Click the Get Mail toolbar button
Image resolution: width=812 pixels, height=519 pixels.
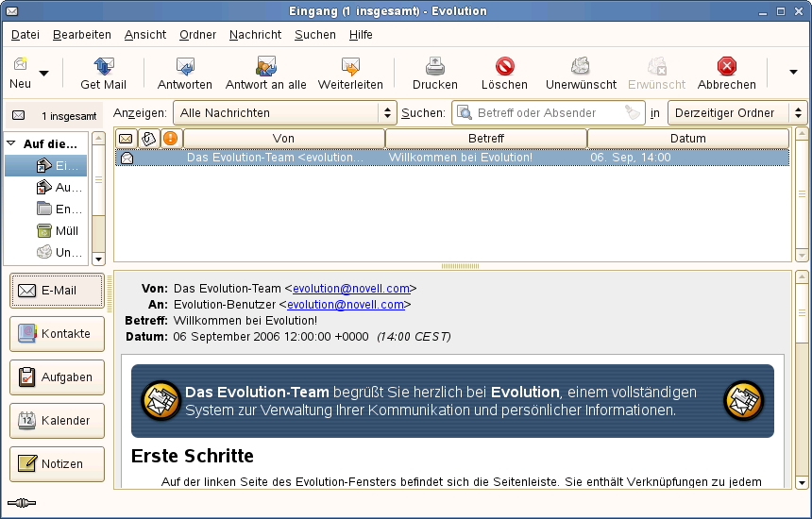(104, 73)
